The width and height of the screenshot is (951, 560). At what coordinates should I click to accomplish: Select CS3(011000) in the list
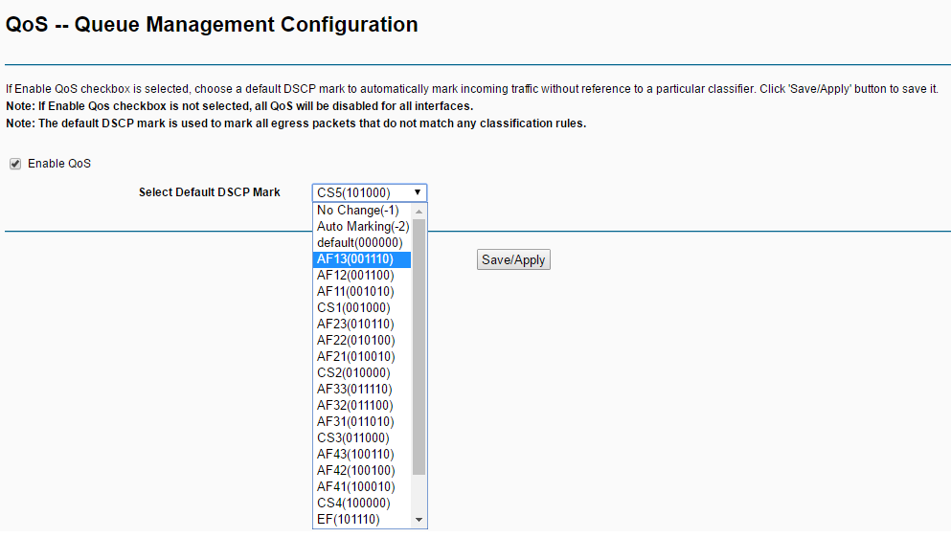click(x=362, y=438)
